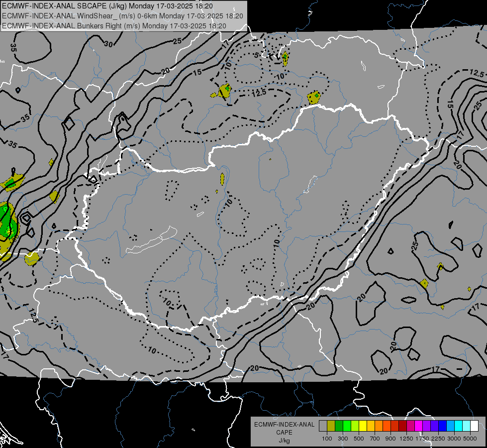This screenshot has width=487, height=448.
Task: Click the 500 legend tick label
Action: click(x=359, y=439)
